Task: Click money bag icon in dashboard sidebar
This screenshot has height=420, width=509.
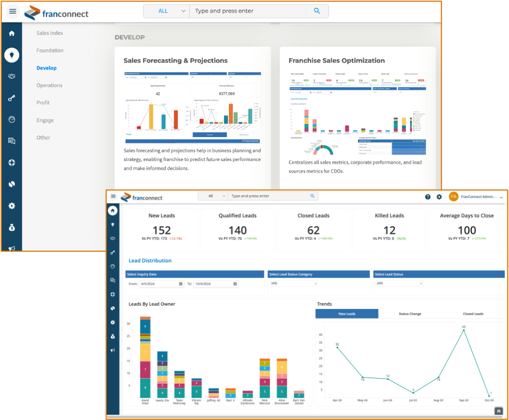Action: 113,336
